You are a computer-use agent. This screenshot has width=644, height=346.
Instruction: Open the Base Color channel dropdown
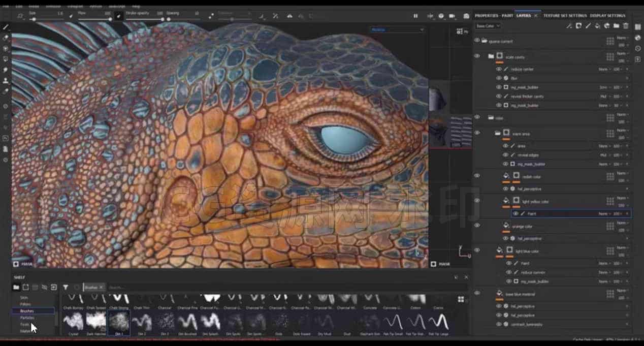[488, 26]
